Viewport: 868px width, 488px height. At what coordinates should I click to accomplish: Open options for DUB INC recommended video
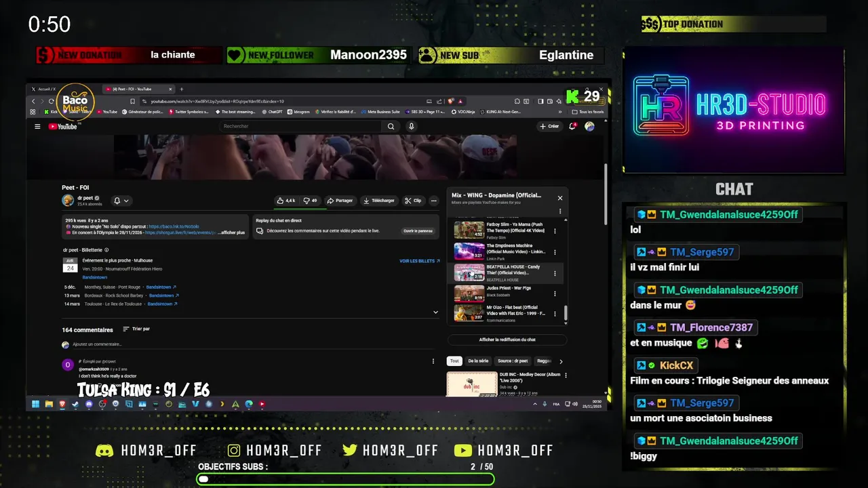[566, 375]
